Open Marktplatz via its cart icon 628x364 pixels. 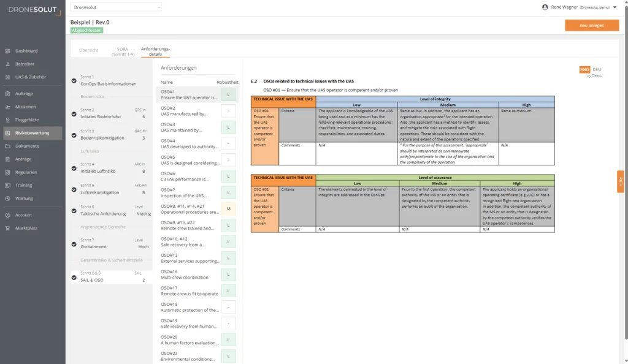point(7,228)
